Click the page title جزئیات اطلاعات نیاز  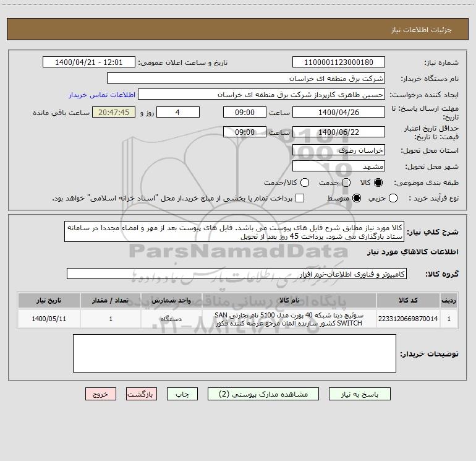[x=422, y=30]
